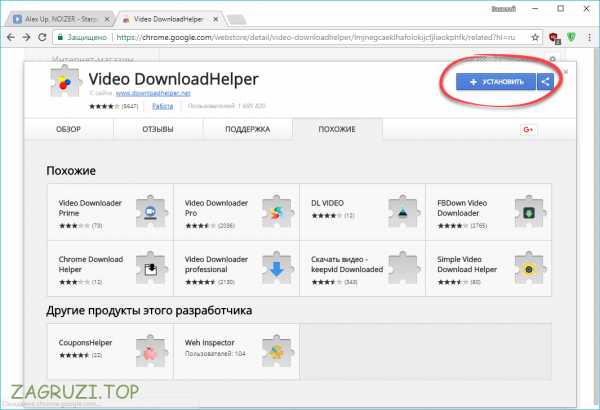Open DL VIDEO extension icon
Viewport: 600px width, 410px height.
[x=404, y=212]
